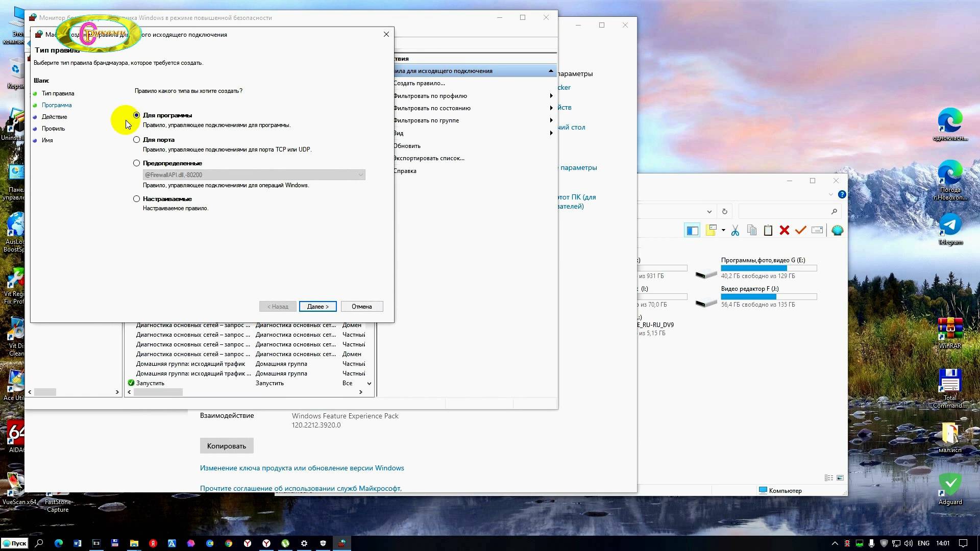
Task: Choose the 'Предопределенные' radio option
Action: pyautogui.click(x=136, y=163)
